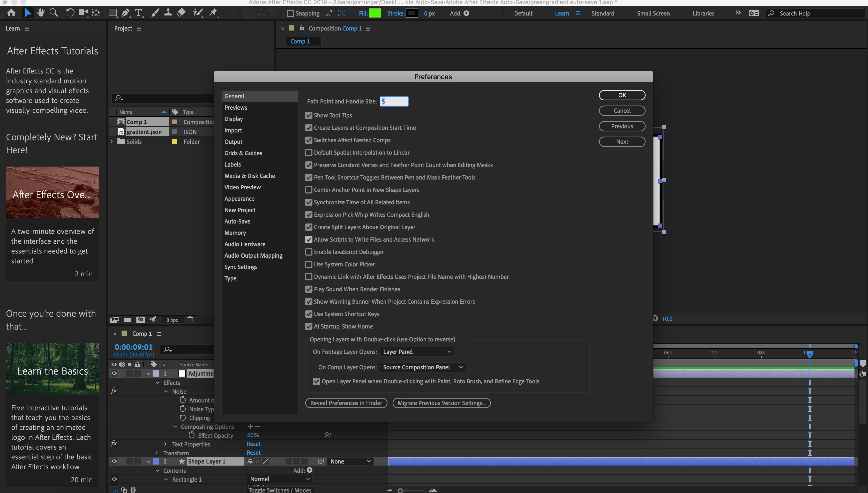Switch to Standard workspace
868x493 pixels.
point(602,13)
